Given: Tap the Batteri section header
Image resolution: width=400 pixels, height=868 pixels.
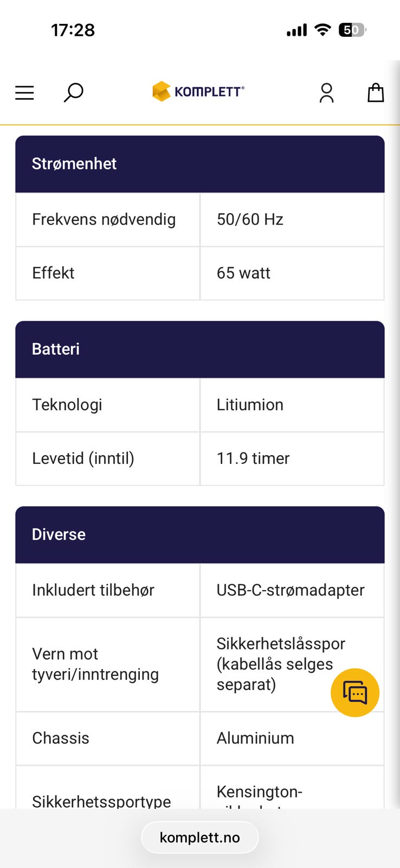Looking at the screenshot, I should click(199, 349).
